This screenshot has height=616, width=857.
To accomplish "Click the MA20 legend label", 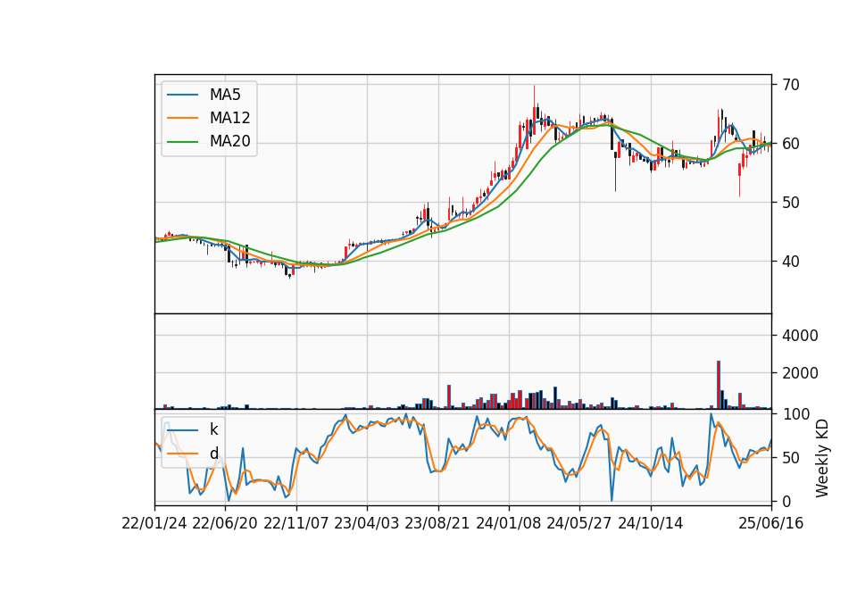I will (x=229, y=142).
